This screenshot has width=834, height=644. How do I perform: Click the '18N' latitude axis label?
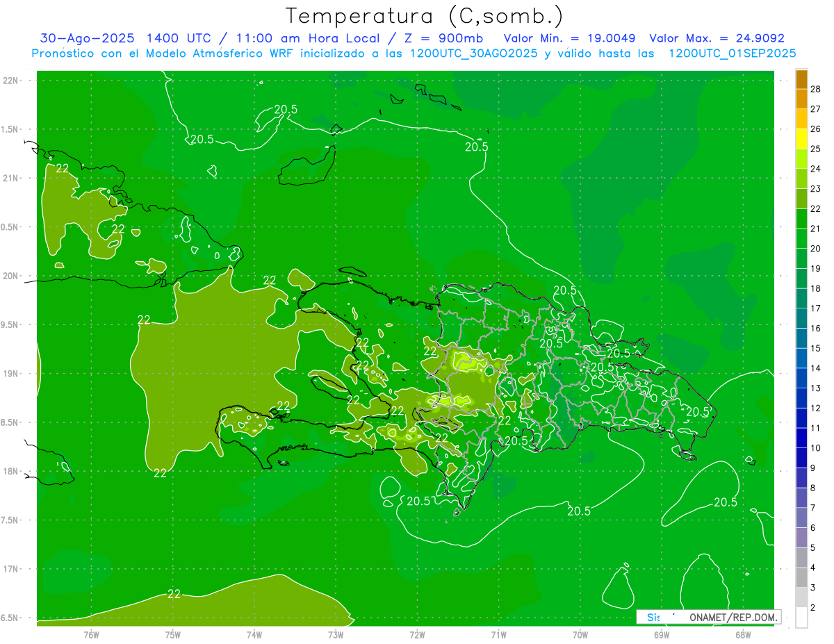pyautogui.click(x=11, y=471)
